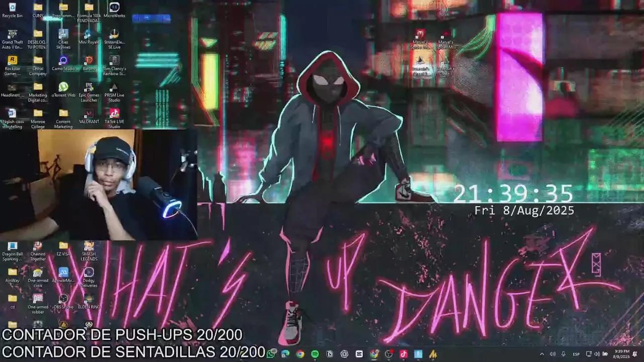
Task: Open WhatsApp from the taskbar
Action: 271,354
